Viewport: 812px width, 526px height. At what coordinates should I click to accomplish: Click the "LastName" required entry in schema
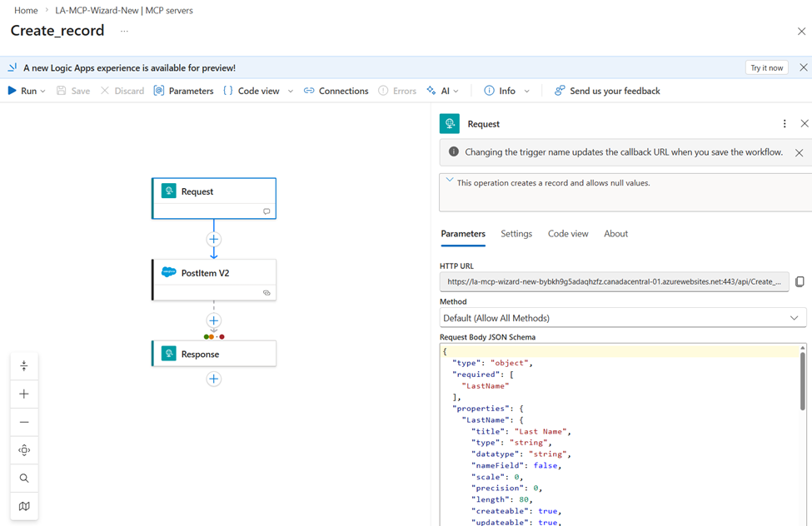coord(486,385)
